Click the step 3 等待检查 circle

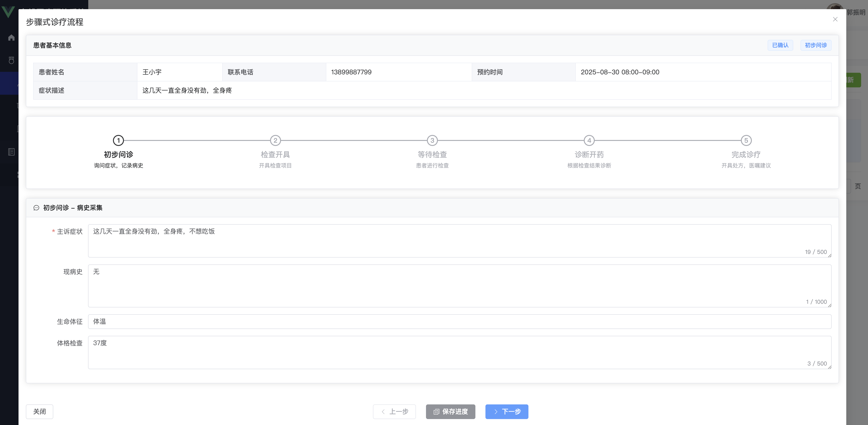432,140
